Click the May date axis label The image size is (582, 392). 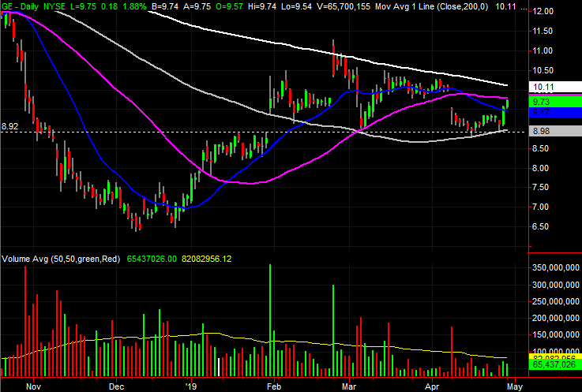(x=515, y=386)
